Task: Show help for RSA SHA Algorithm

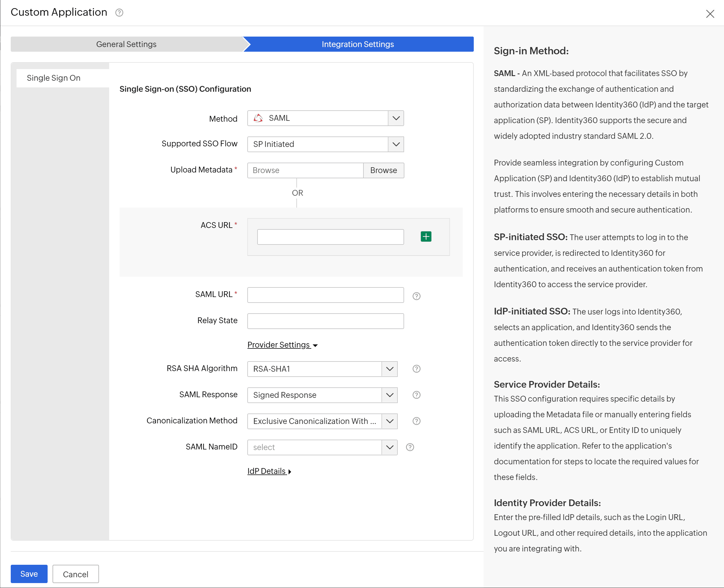Action: 416,368
